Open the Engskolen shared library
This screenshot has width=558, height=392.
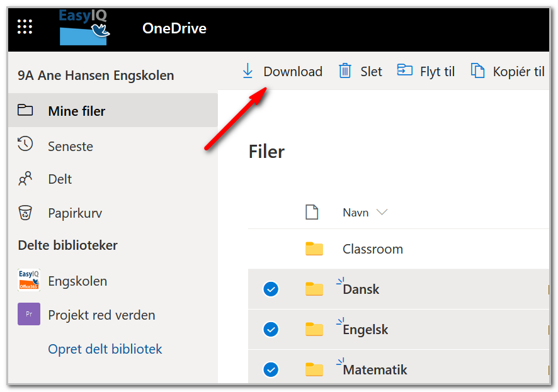tap(77, 281)
